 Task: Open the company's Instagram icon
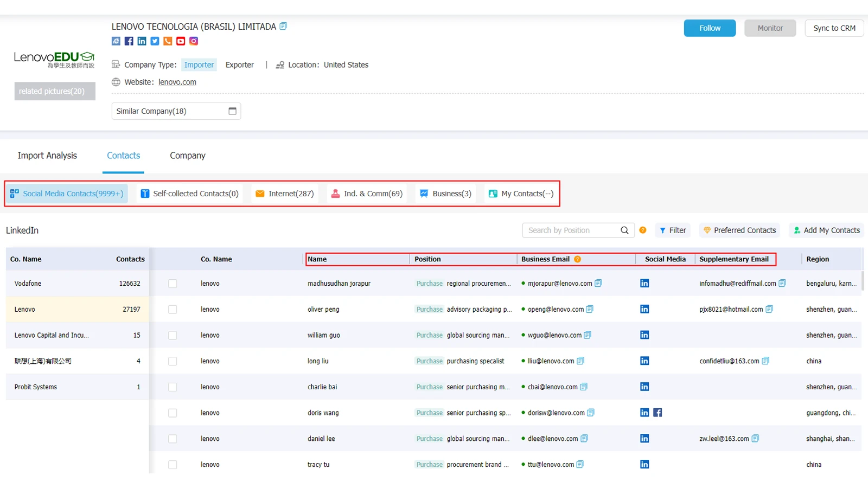pyautogui.click(x=194, y=41)
